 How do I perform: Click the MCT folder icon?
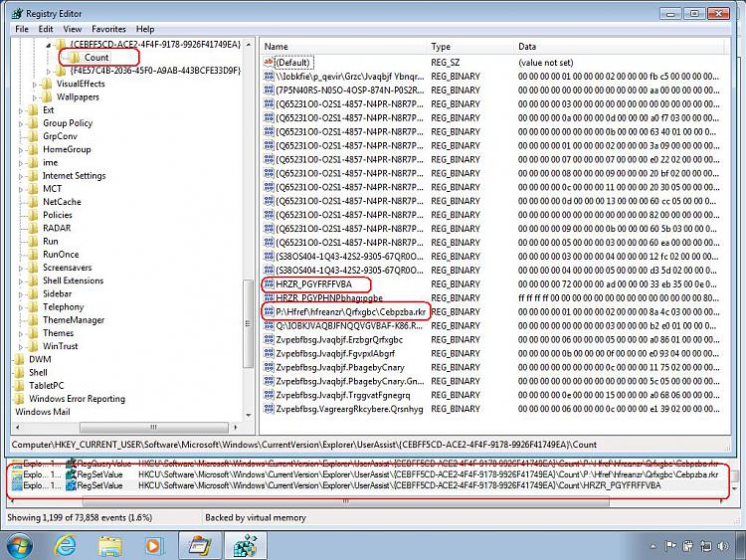[x=33, y=189]
